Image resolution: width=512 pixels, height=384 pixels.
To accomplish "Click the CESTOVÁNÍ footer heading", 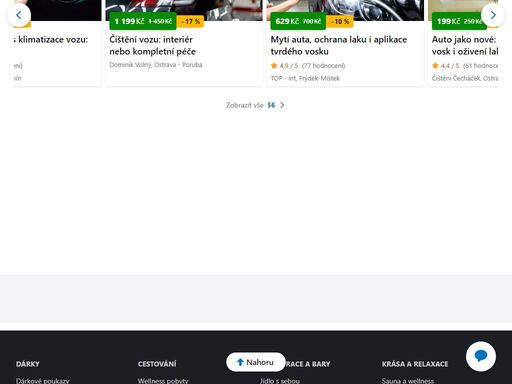I will tap(157, 364).
